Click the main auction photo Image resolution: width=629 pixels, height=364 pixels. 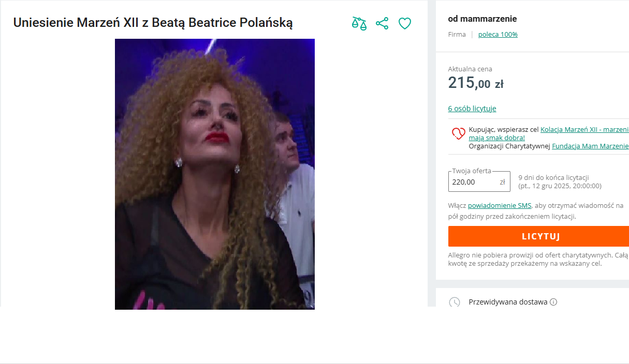[214, 174]
